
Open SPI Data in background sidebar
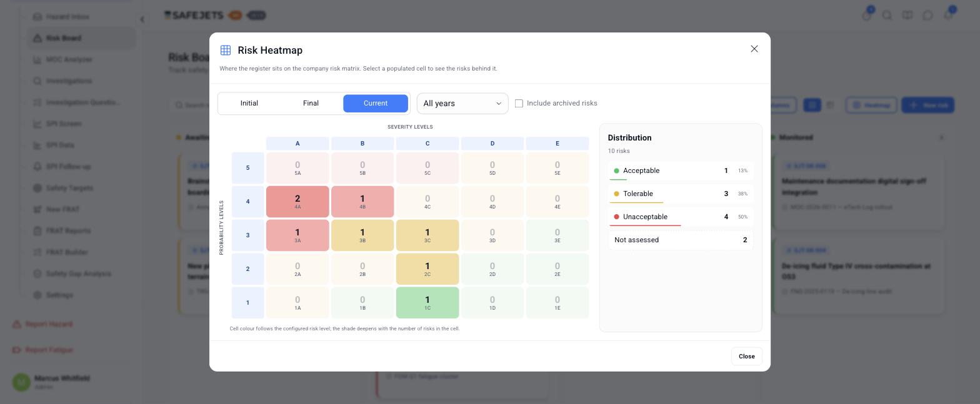coord(81,145)
